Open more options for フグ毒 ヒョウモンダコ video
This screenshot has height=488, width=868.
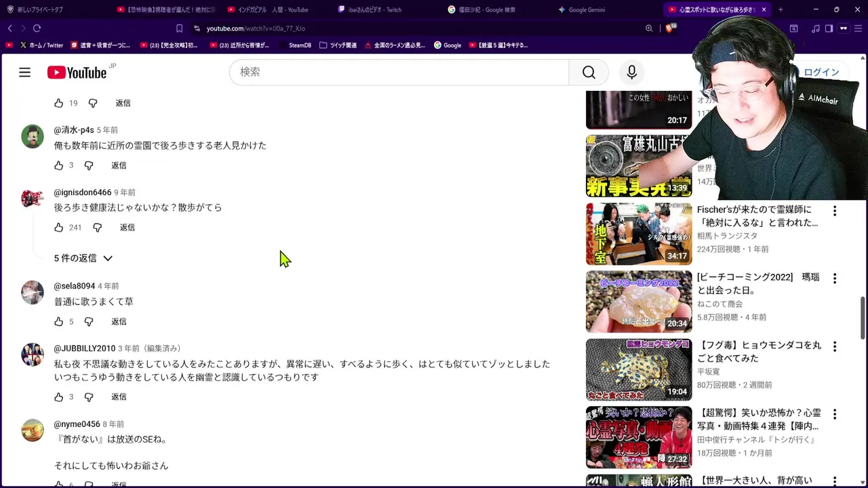pyautogui.click(x=835, y=346)
